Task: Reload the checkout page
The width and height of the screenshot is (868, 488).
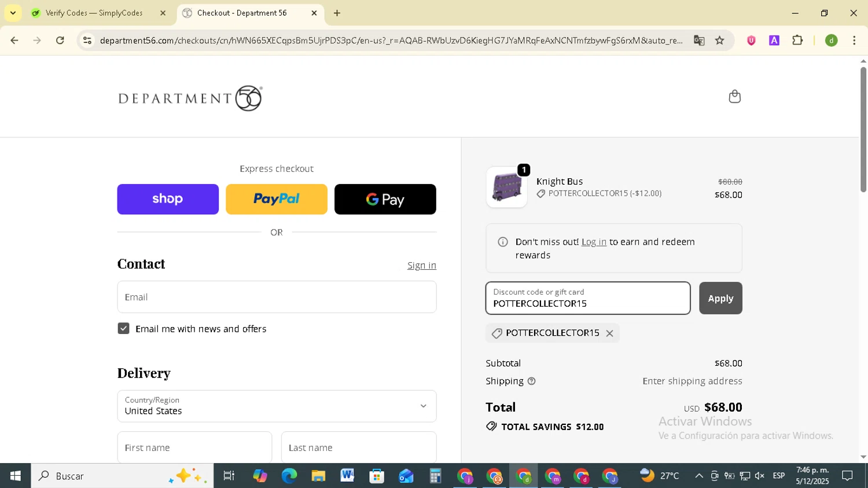Action: [60, 41]
